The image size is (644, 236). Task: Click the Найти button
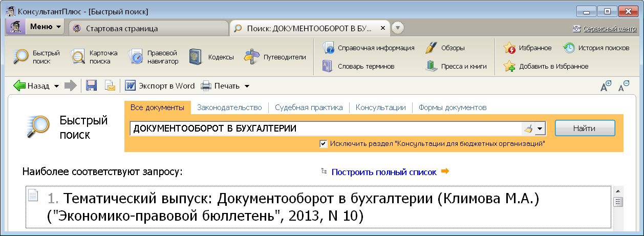click(x=584, y=128)
